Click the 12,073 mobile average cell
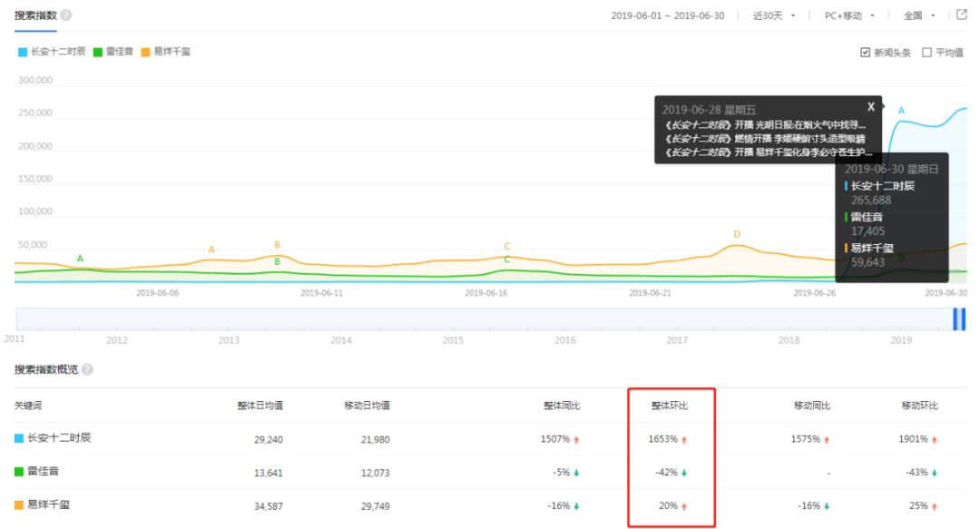This screenshot has width=980, height=529. 375,473
